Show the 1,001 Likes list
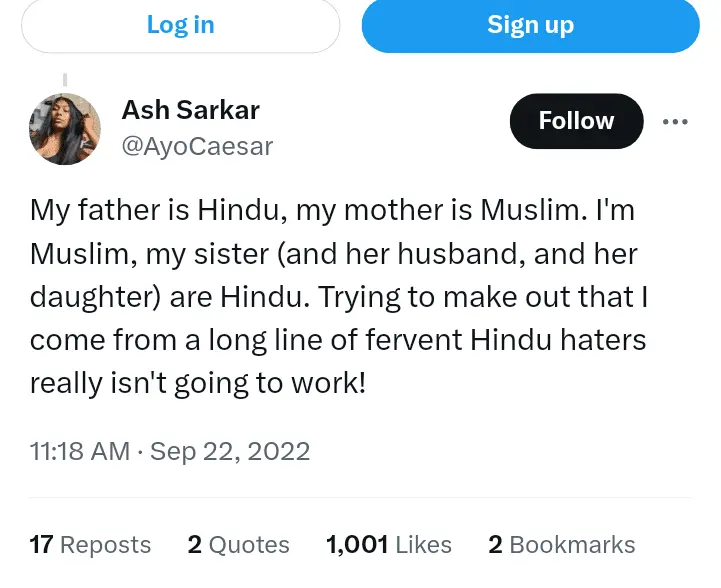 coord(389,545)
